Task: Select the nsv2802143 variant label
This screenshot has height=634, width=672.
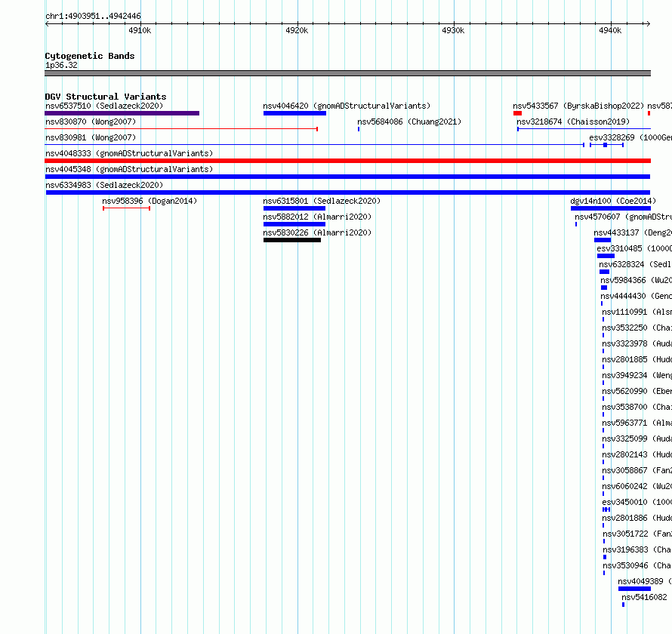Action: (637, 454)
